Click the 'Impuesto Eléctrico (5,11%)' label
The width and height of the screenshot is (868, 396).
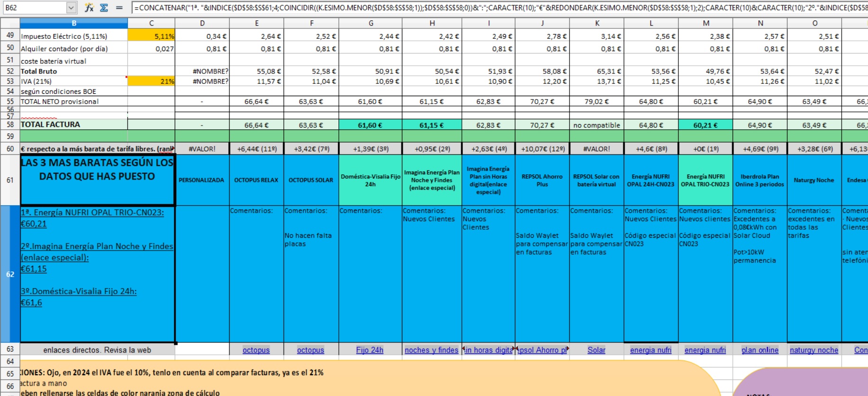(64, 36)
